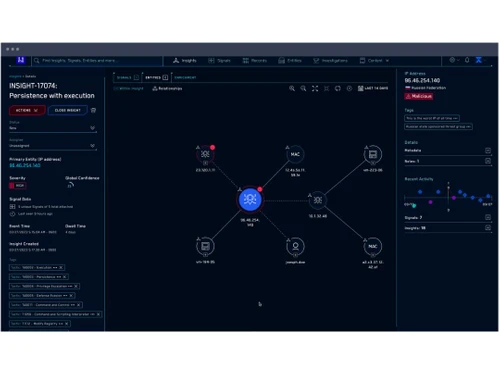Switch to the Entities tab
Viewport: 500px width, 375px height.
(156, 78)
